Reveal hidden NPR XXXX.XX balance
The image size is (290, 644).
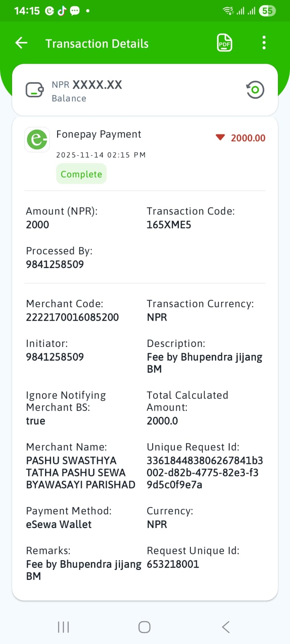click(x=87, y=85)
